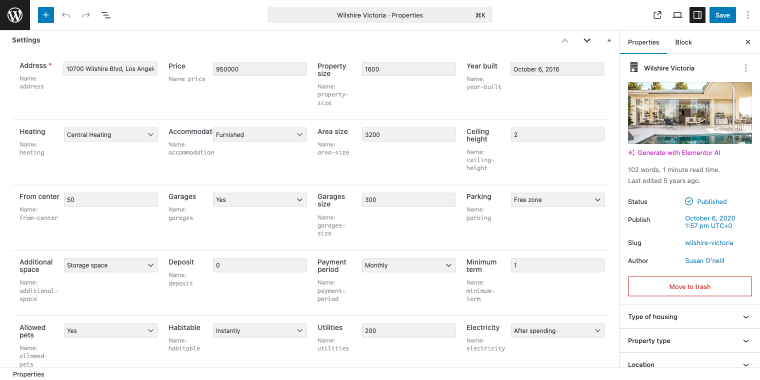Click the Property size field with 1600
The width and height of the screenshot is (760, 380).
(x=409, y=69)
